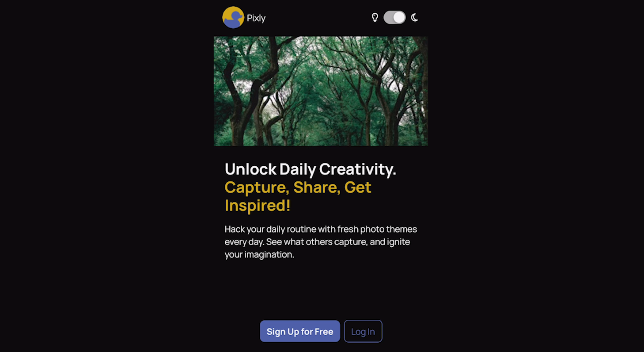Screen dimensions: 644x352
Task: Click the word "Capture," in the yellow heading
Action: tap(257, 187)
